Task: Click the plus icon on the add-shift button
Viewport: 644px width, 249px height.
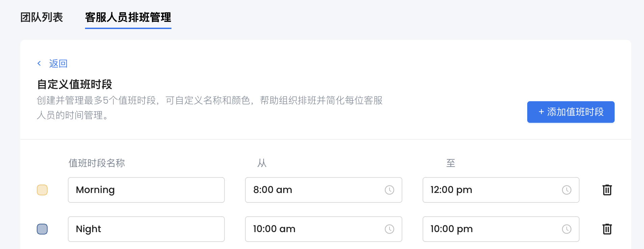Action: tap(541, 112)
